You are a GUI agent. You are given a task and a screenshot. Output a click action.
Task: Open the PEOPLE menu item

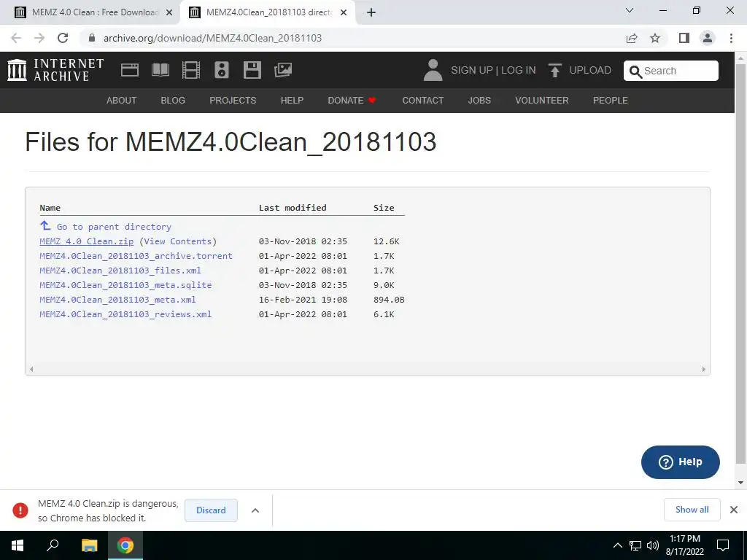coord(611,101)
